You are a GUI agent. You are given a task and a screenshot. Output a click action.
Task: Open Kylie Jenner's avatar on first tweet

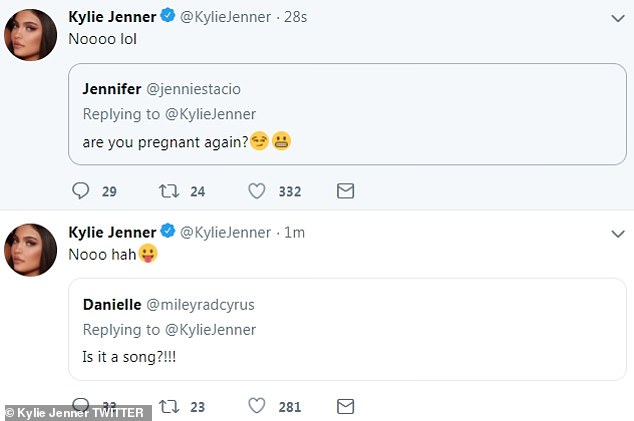pyautogui.click(x=31, y=35)
